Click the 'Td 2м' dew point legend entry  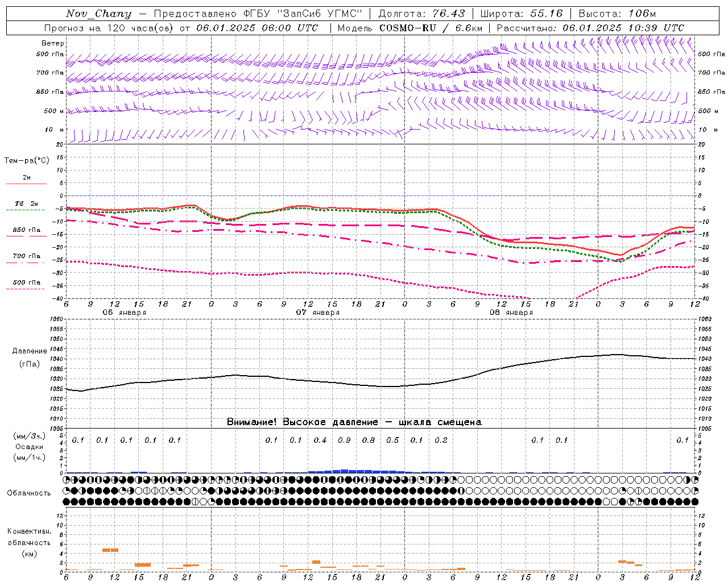click(26, 203)
